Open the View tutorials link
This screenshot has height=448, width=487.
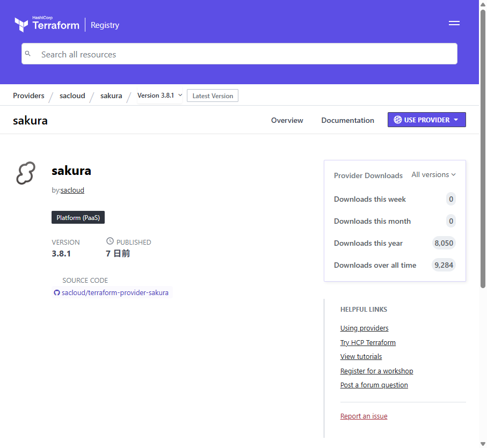point(361,356)
